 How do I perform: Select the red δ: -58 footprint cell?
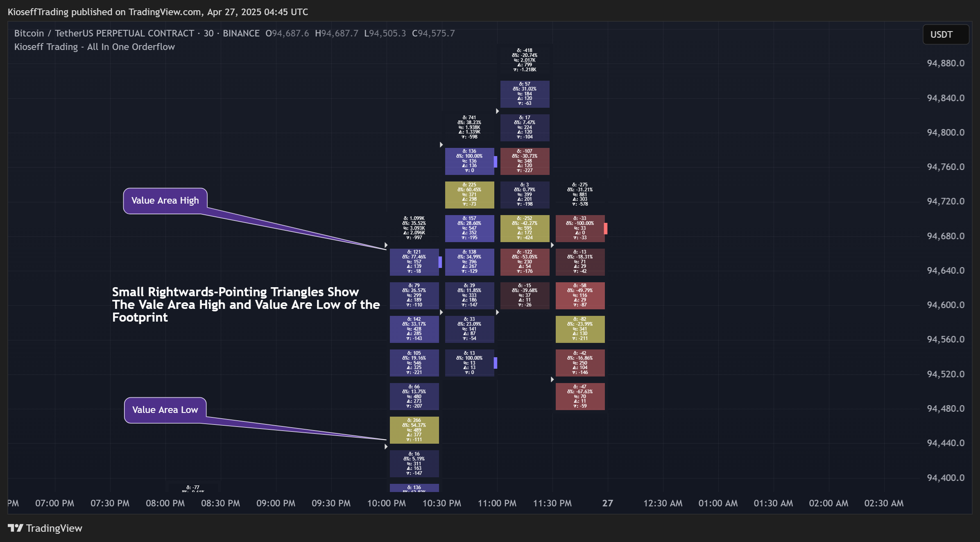click(580, 296)
